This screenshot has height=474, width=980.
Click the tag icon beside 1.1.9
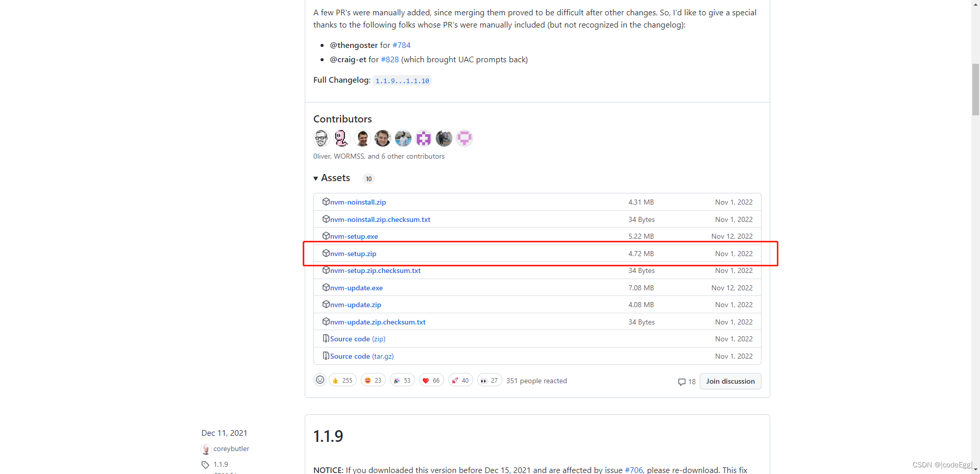point(205,465)
